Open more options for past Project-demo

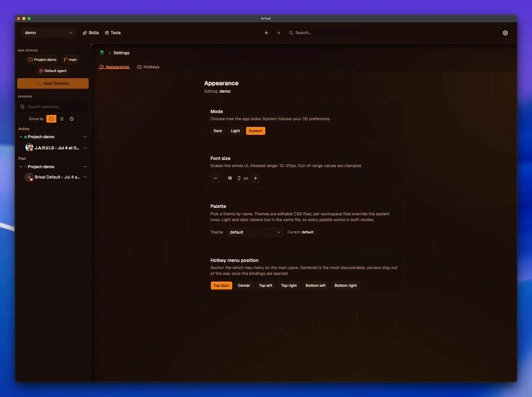point(85,167)
